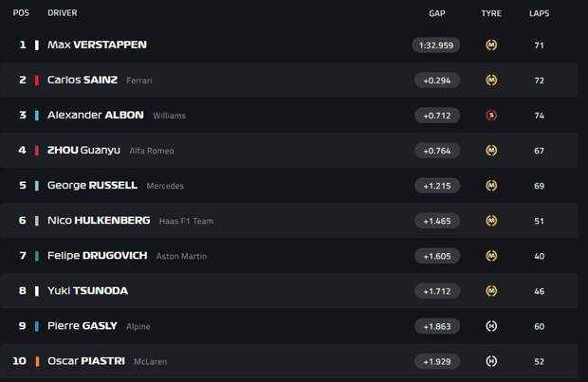Screen dimensions: 588x382
Task: Click the Aston Martin team label
Action: (181, 257)
